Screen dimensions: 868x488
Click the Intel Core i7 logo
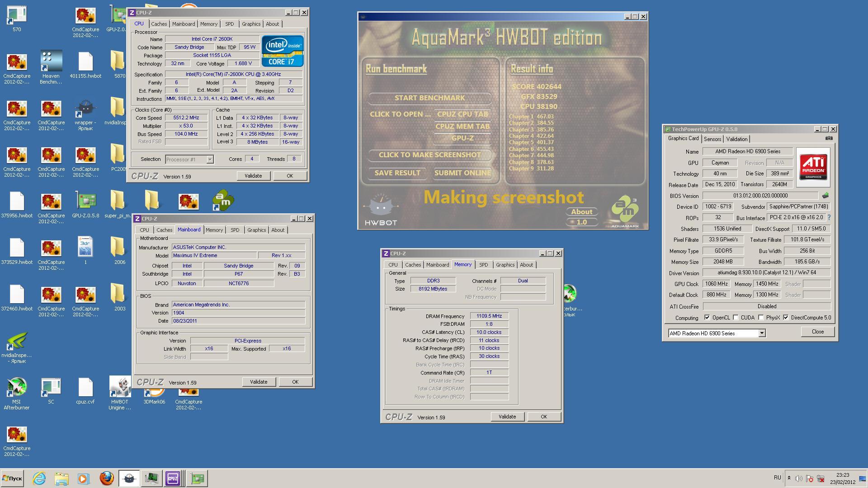[x=283, y=51]
